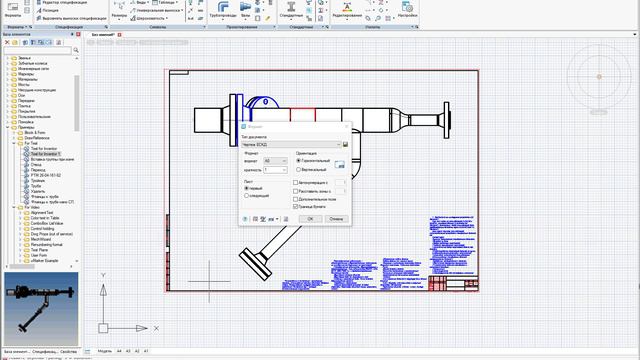Select the Тройник item in the tree
Screen dimensions: 640x360
pyautogui.click(x=38, y=180)
